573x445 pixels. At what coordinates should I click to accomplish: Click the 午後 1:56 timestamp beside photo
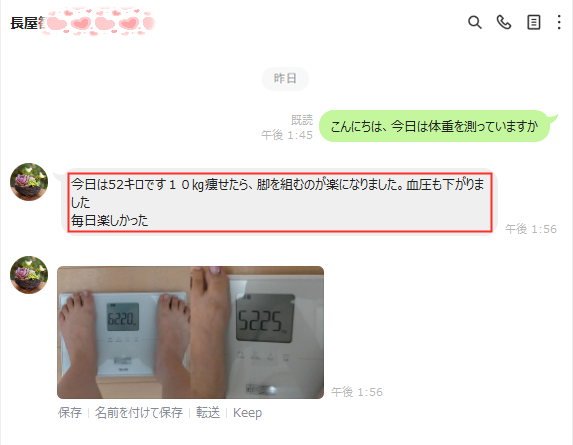[357, 392]
